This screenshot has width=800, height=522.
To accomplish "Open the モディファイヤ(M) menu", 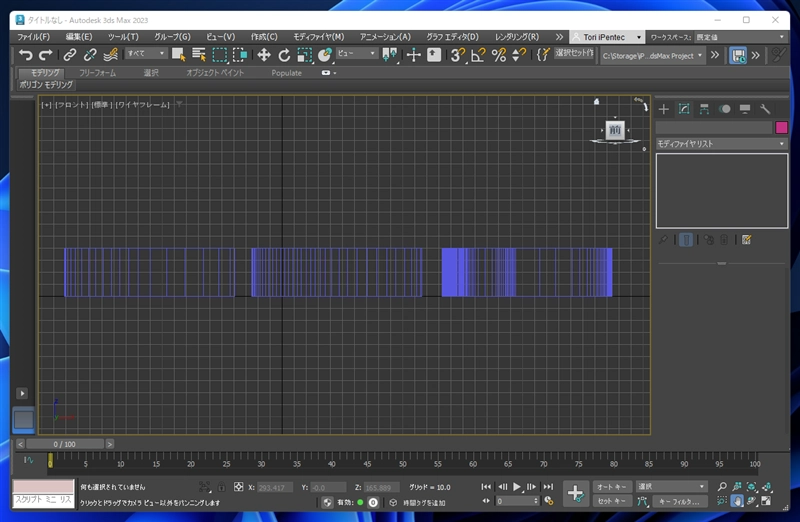I will pos(318,37).
